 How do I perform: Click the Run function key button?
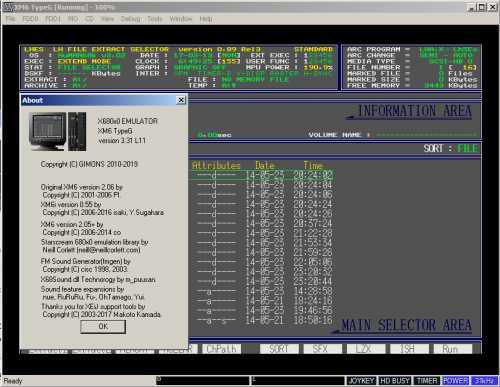point(453,349)
